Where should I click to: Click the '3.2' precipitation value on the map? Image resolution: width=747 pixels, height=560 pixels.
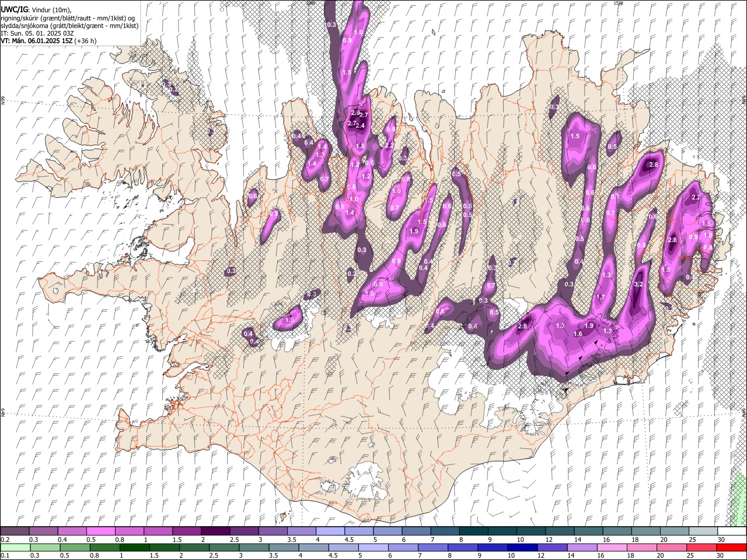638,285
